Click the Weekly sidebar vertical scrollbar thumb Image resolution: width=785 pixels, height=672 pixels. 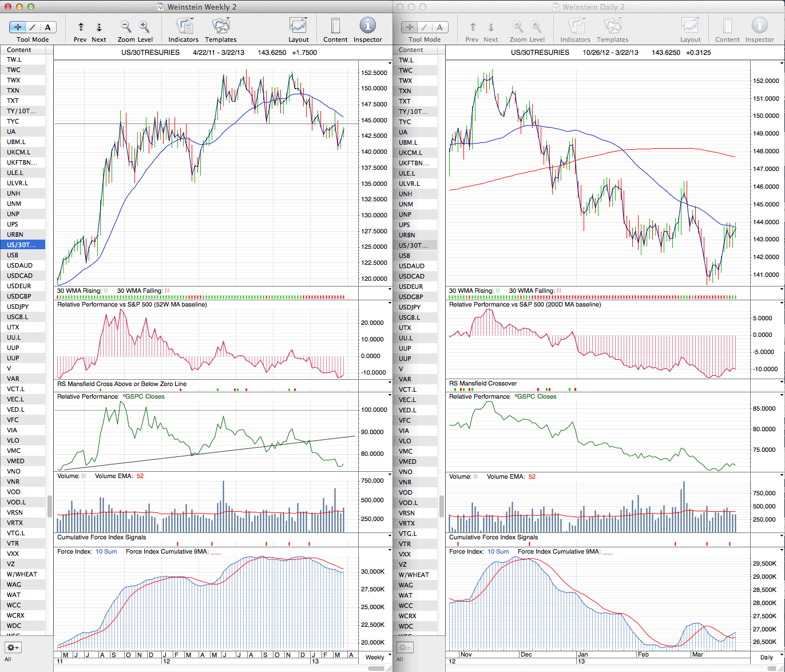[x=50, y=506]
